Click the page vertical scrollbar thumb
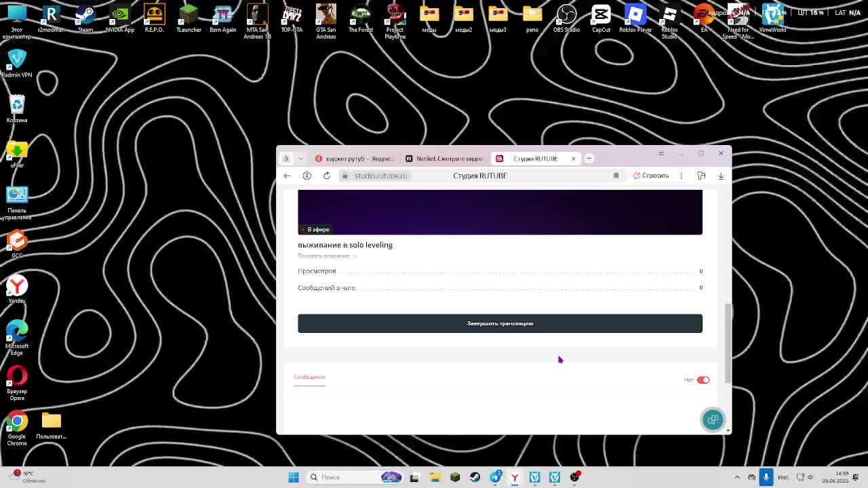868x488 pixels. click(728, 342)
